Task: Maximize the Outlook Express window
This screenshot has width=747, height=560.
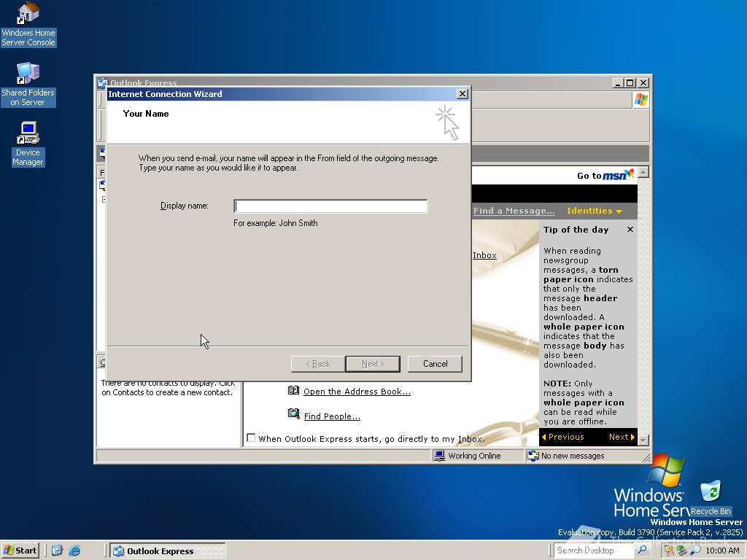Action: (630, 83)
